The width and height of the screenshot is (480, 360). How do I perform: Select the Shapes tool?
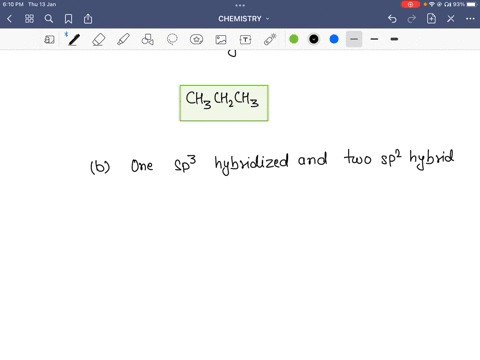[x=148, y=40]
